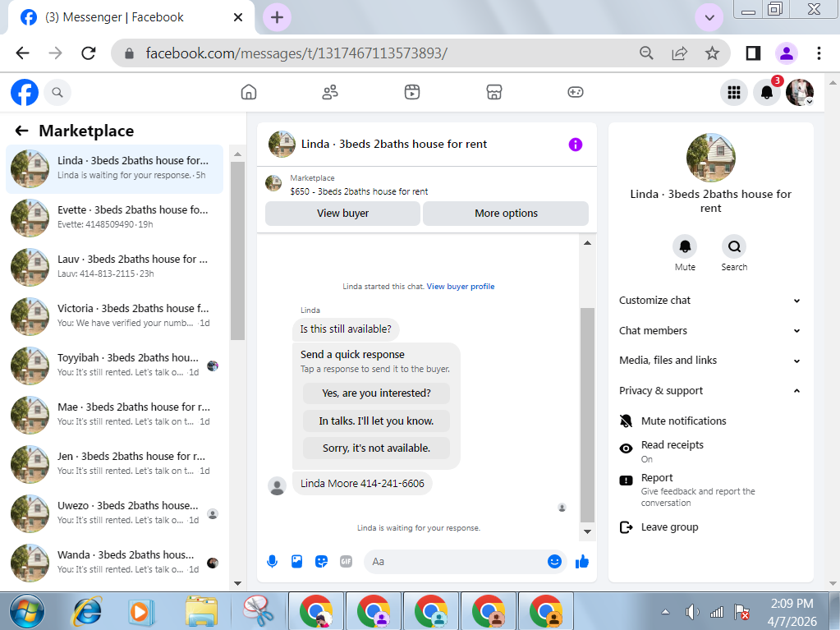The width and height of the screenshot is (840, 630).
Task: Click the Search conversation icon
Action: click(734, 246)
